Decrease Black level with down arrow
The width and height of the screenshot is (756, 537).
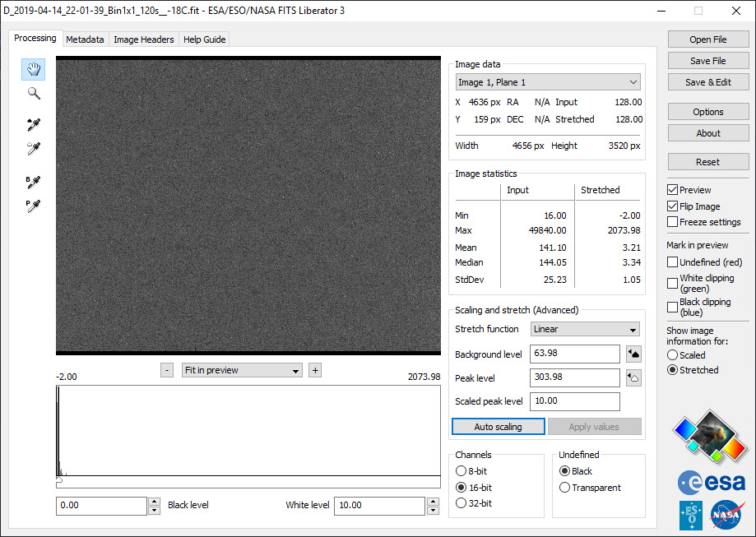pyautogui.click(x=155, y=511)
